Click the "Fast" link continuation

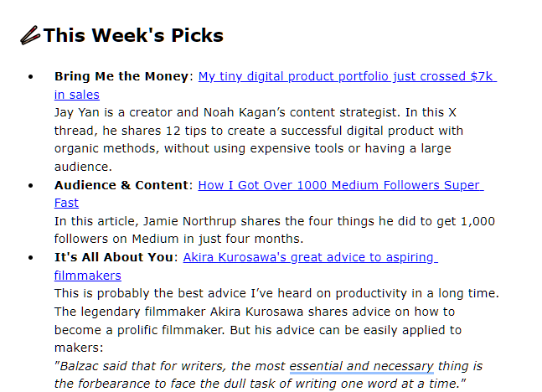click(66, 203)
